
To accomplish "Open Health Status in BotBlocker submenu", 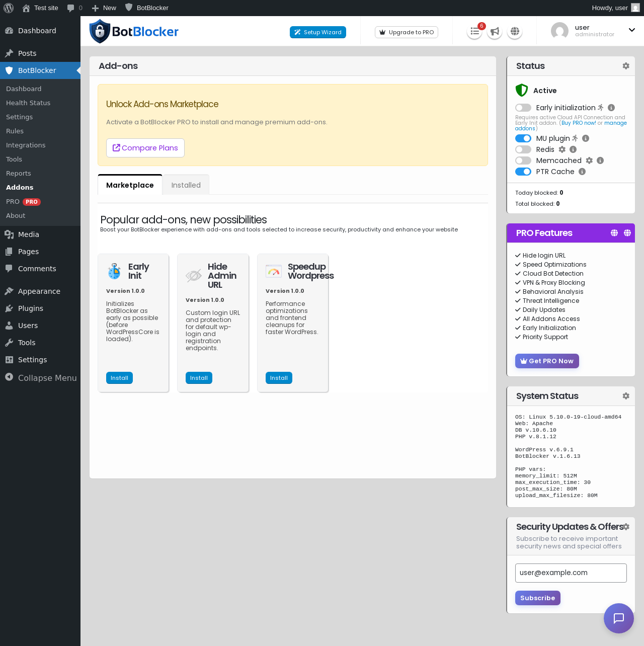I will [28, 103].
